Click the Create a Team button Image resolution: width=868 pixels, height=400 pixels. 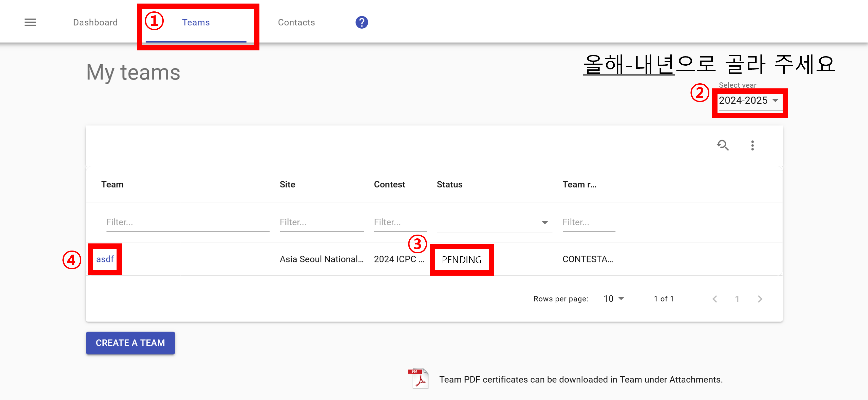[x=130, y=343]
